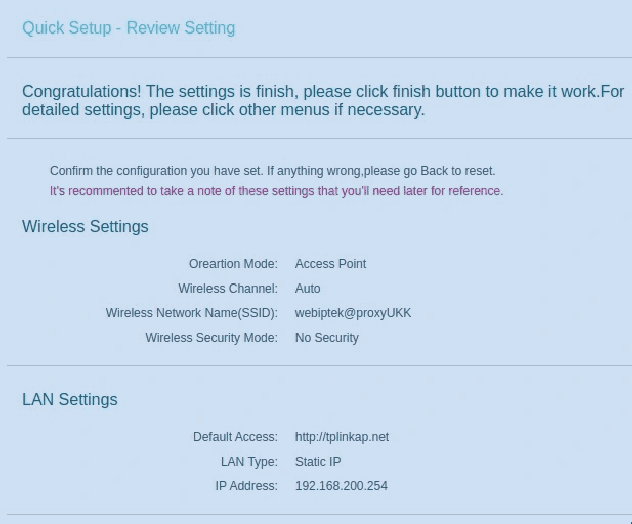Viewport: 632px width, 524px height.
Task: Click the IP Address label
Action: [246, 486]
